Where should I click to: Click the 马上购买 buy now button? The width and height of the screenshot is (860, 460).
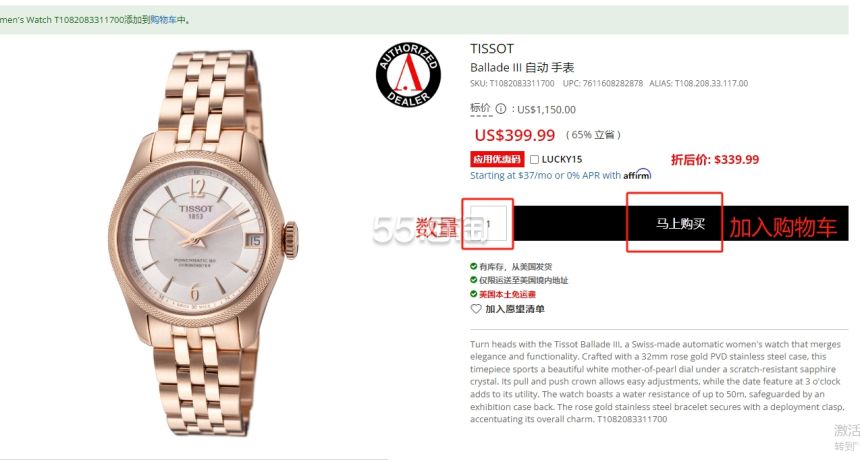pos(681,224)
